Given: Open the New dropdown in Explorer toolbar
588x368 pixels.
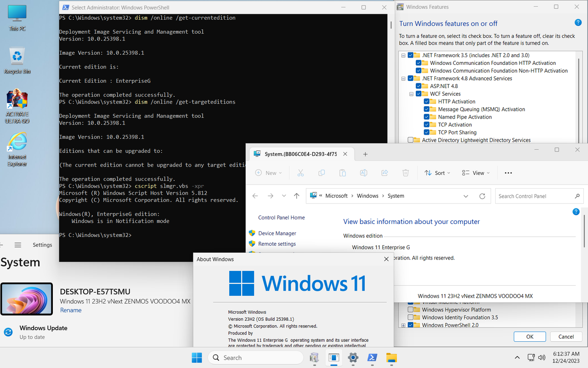Looking at the screenshot, I should [x=268, y=173].
